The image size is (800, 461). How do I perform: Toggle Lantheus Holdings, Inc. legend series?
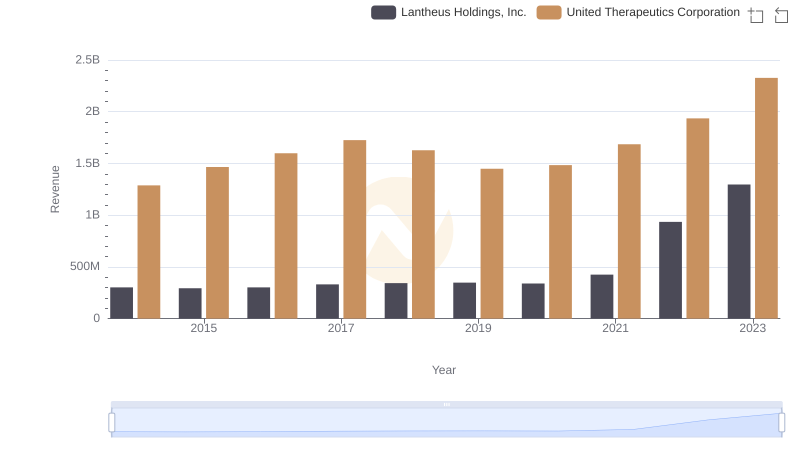[448, 12]
